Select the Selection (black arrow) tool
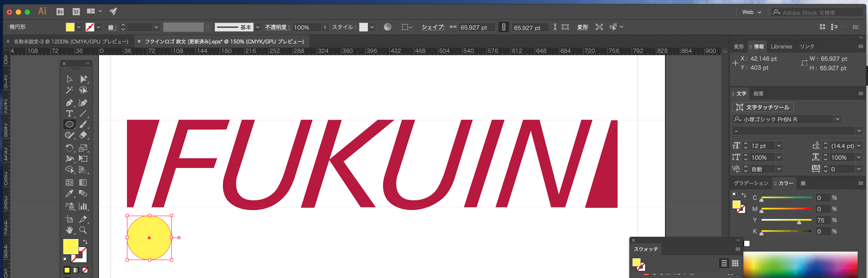The image size is (868, 278). (69, 79)
